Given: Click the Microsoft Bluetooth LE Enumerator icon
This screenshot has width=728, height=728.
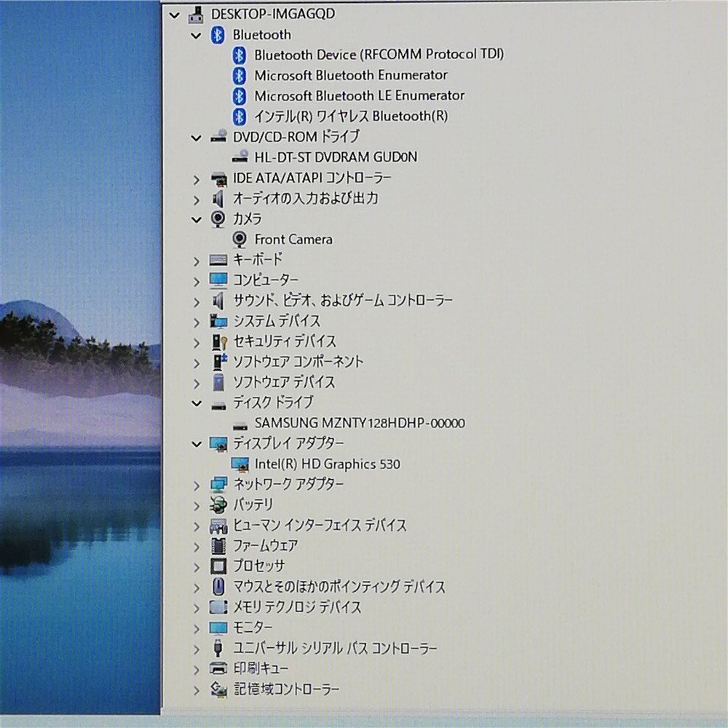Looking at the screenshot, I should (239, 95).
